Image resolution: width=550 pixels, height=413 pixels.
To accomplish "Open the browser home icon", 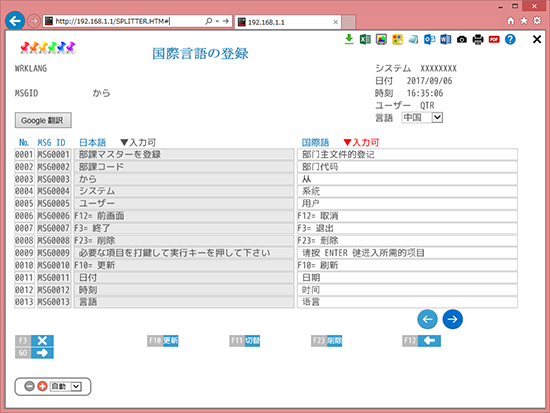I will [x=510, y=21].
